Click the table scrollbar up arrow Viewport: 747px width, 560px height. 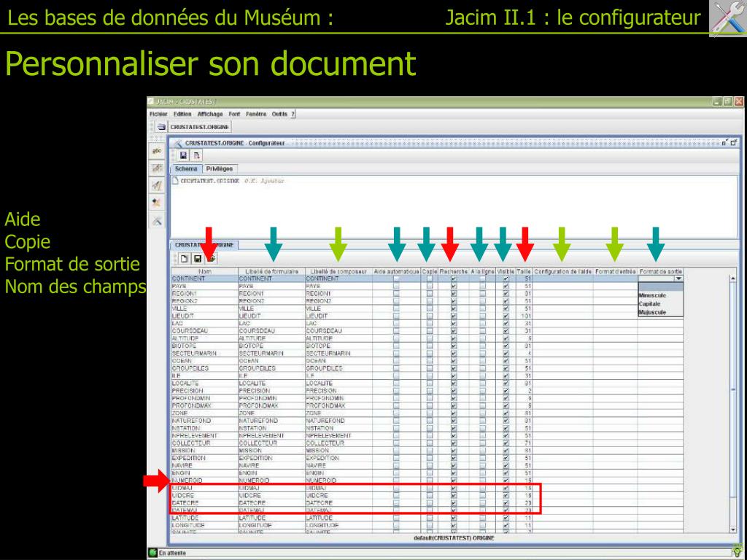733,278
